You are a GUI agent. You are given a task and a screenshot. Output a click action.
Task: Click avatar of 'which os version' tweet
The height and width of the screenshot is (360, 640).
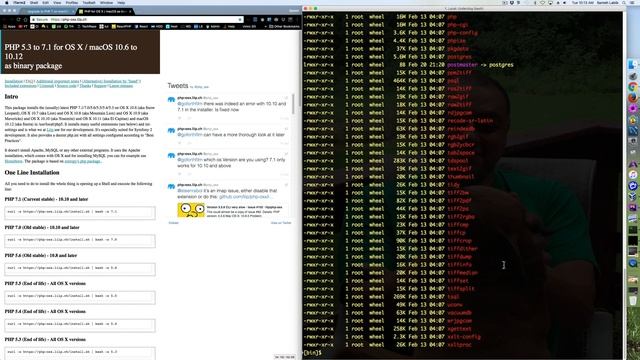(x=171, y=156)
